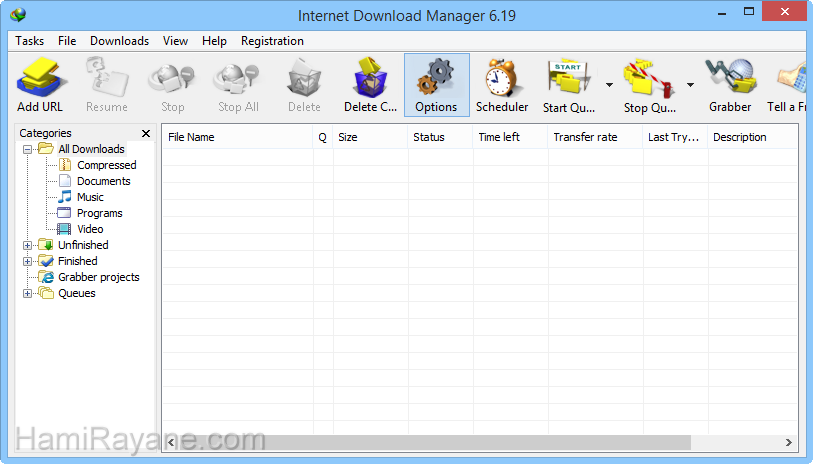Sort by Transfer rate column header
813x464 pixels.
tap(595, 137)
